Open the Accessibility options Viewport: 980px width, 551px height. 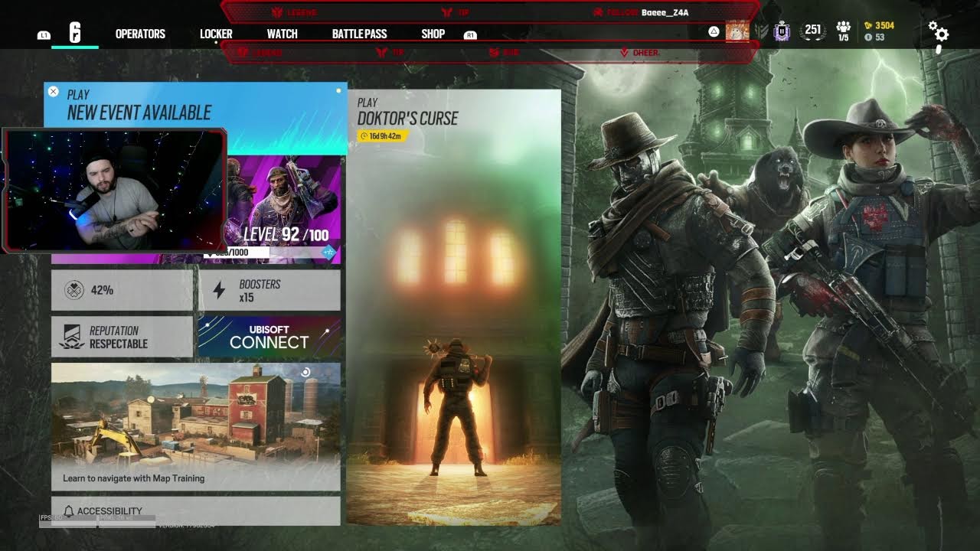tap(195, 510)
